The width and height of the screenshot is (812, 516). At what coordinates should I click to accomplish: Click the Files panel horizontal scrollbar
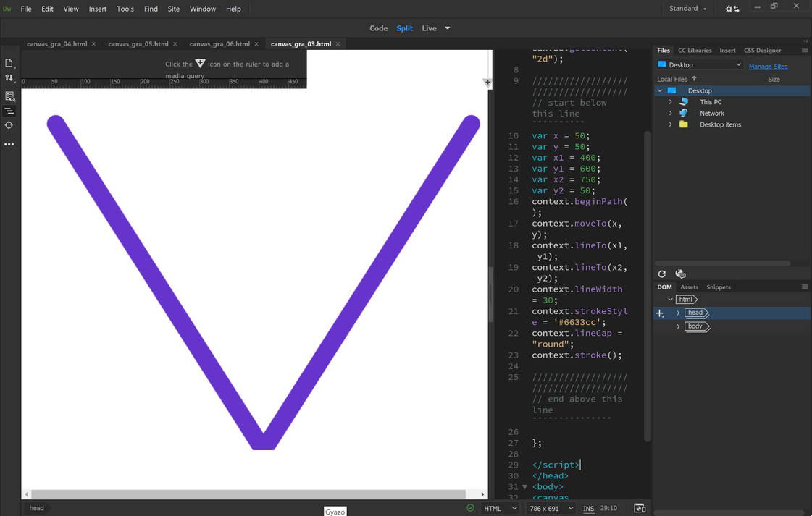coord(723,263)
